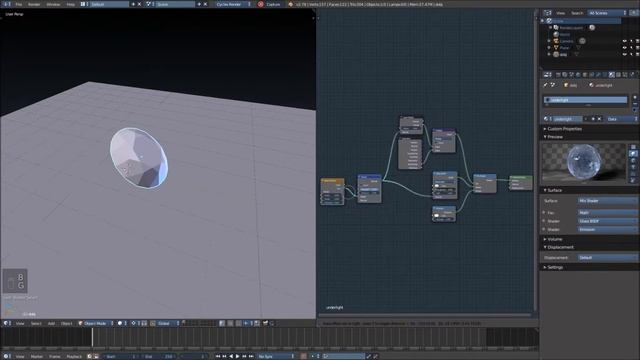640x360 pixels.
Task: Click the Glass BSDF shader field
Action: 607,221
